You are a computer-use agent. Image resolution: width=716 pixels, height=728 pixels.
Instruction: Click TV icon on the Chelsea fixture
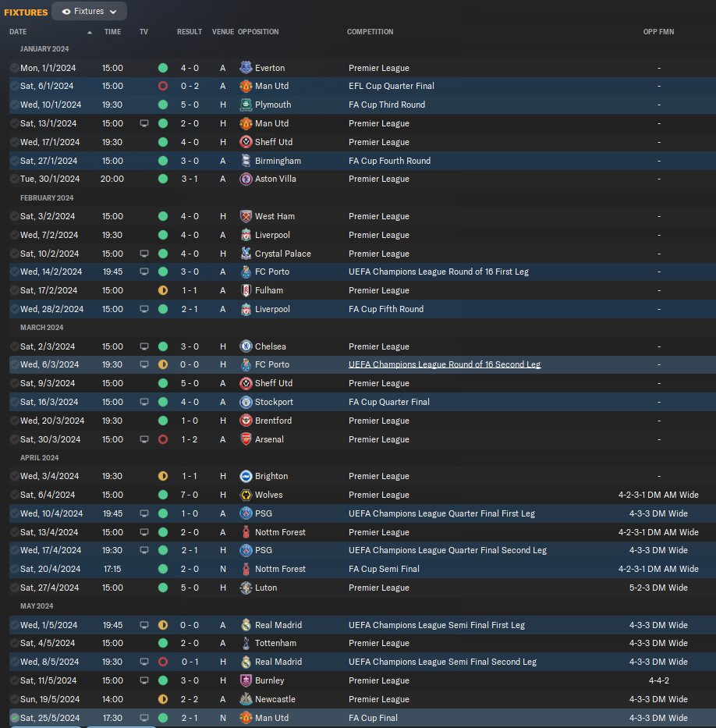click(144, 346)
